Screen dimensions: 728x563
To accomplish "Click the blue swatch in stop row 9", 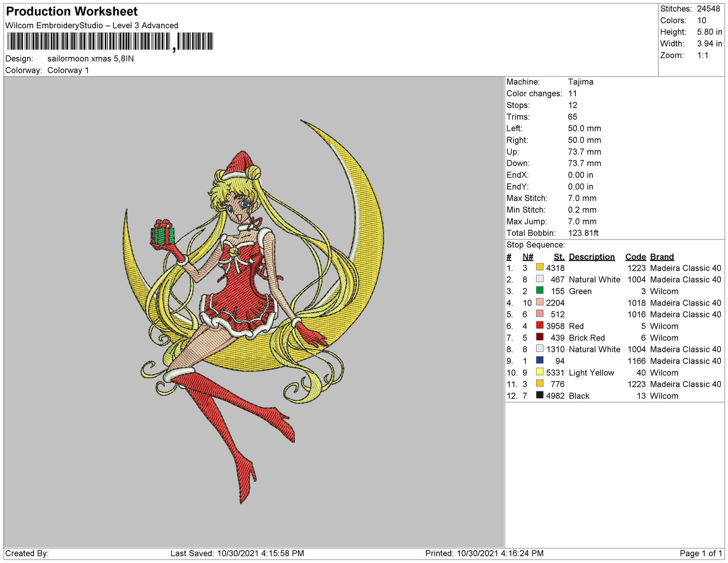I will point(540,360).
